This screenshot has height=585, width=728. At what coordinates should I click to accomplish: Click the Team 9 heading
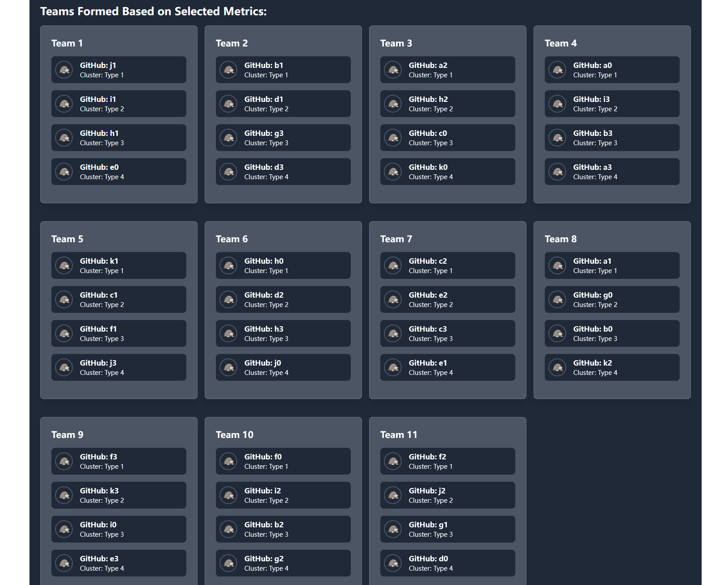(67, 435)
